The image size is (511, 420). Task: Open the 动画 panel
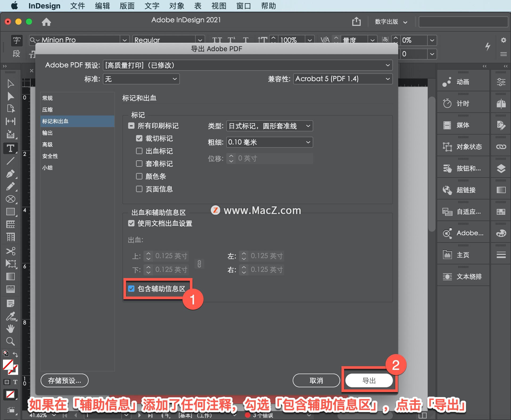coord(463,82)
